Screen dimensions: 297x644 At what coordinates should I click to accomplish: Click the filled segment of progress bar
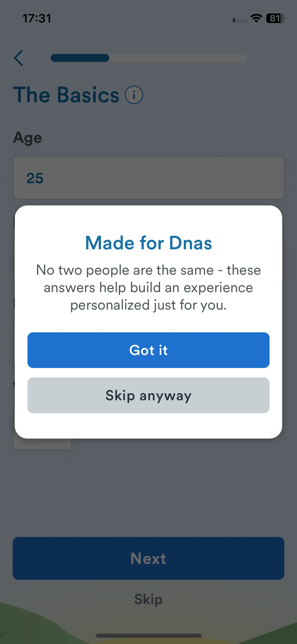point(80,58)
